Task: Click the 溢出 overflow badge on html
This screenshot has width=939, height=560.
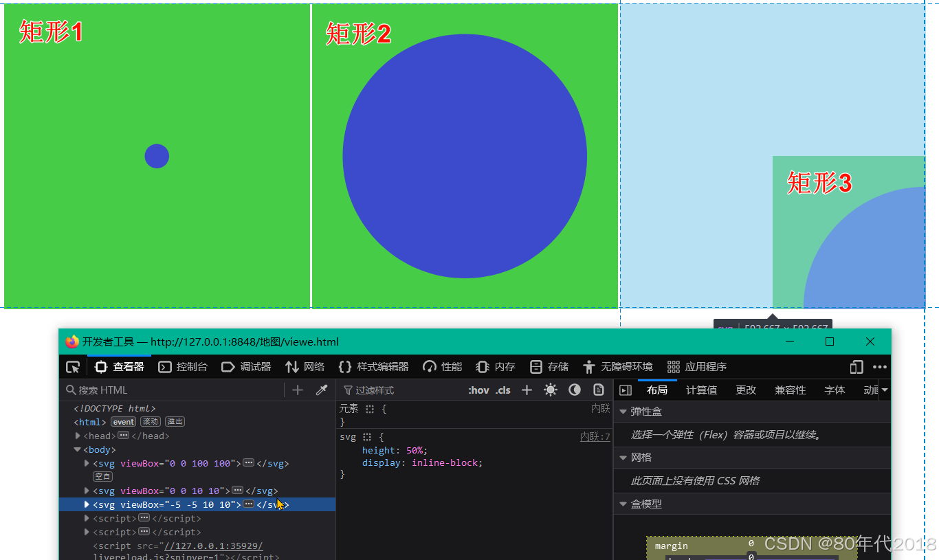Action: (x=175, y=422)
